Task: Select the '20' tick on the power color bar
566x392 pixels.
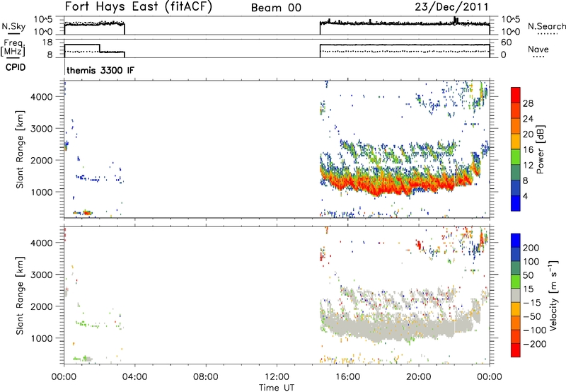Action: click(x=528, y=134)
